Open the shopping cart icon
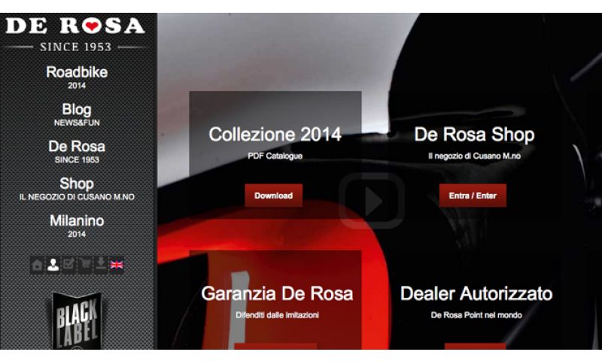 (x=85, y=265)
